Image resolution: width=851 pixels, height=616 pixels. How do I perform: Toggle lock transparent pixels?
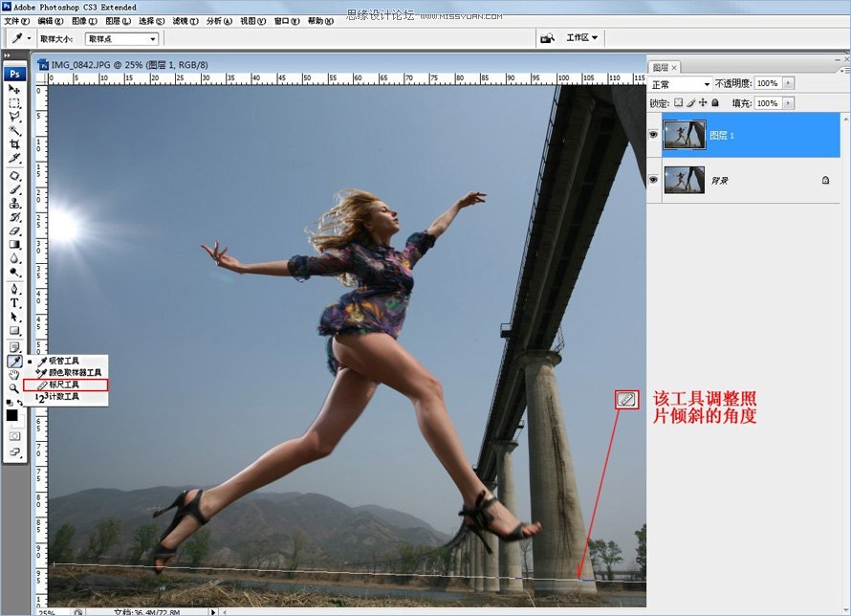point(679,102)
